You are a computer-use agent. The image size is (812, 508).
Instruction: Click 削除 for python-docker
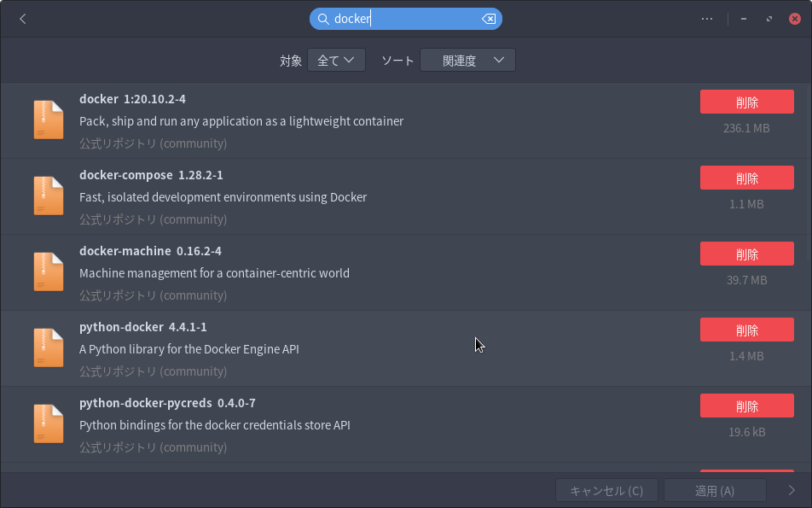click(747, 330)
